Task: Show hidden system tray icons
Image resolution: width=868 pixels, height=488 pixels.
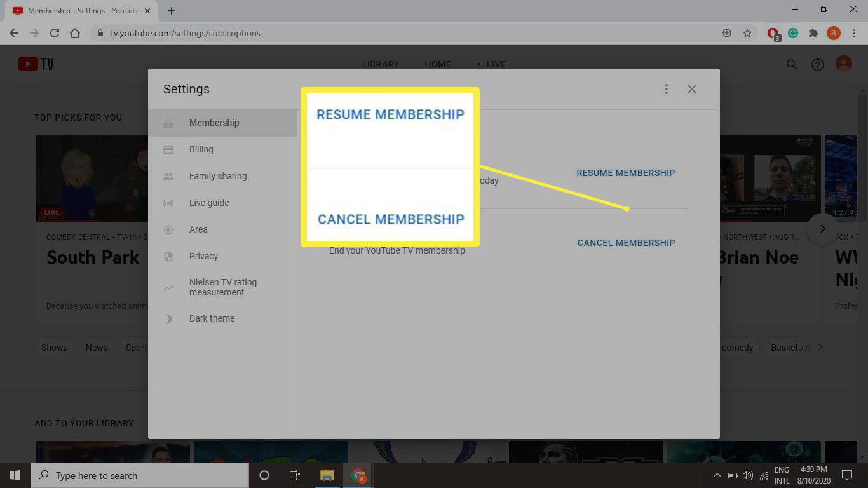Action: point(717,475)
